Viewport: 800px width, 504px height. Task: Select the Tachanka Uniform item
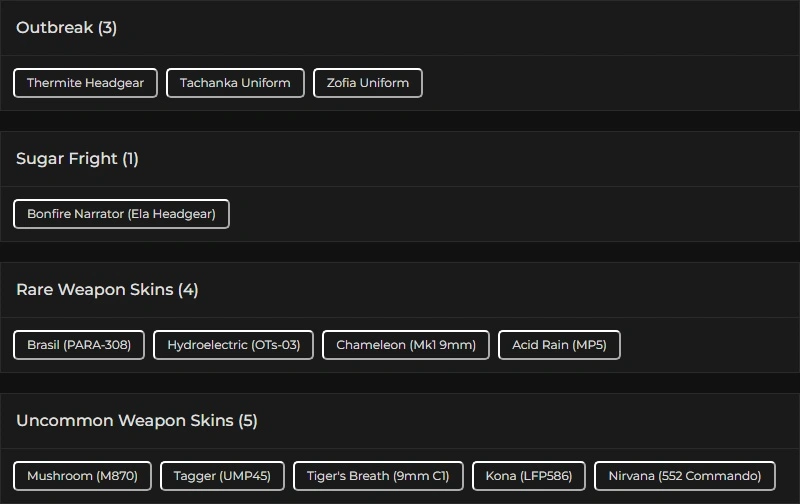point(235,83)
